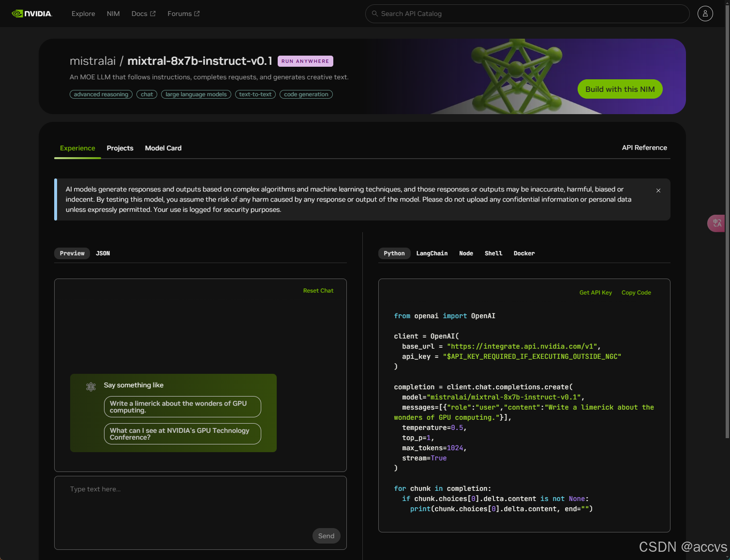Show Docker code sample
This screenshot has width=730, height=560.
point(524,253)
